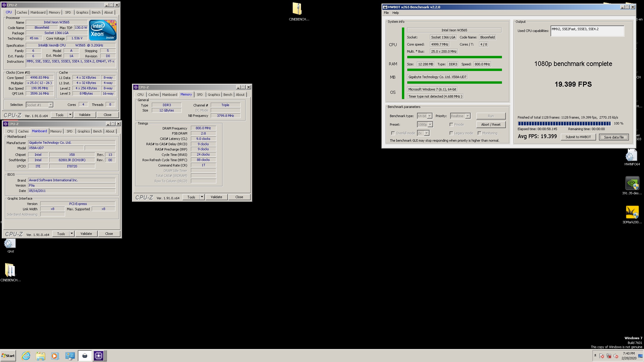The image size is (644, 362).
Task: Click the Run button in HWBOT
Action: [x=491, y=116]
